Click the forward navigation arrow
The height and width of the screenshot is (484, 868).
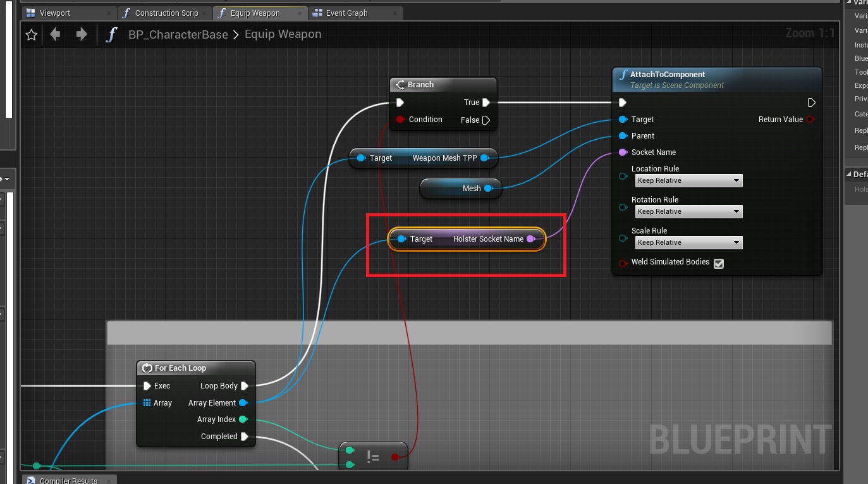click(x=82, y=35)
